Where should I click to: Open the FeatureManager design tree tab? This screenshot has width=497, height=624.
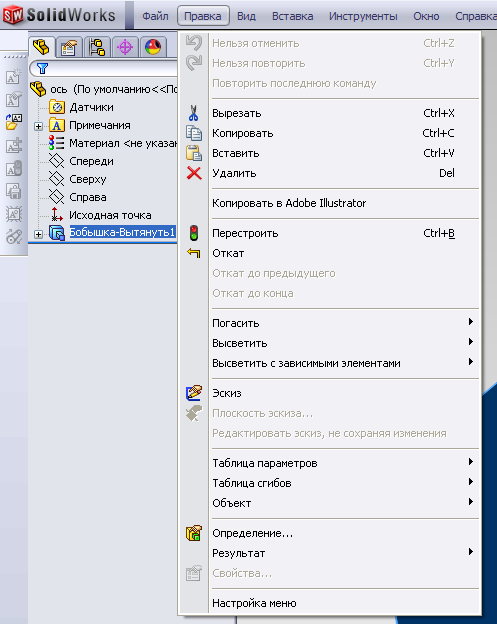point(42,47)
